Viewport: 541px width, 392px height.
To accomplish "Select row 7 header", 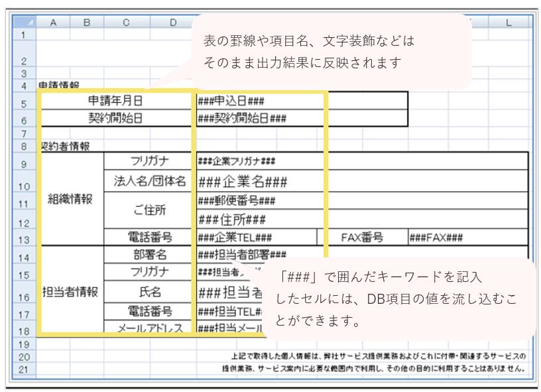I will pos(24,133).
